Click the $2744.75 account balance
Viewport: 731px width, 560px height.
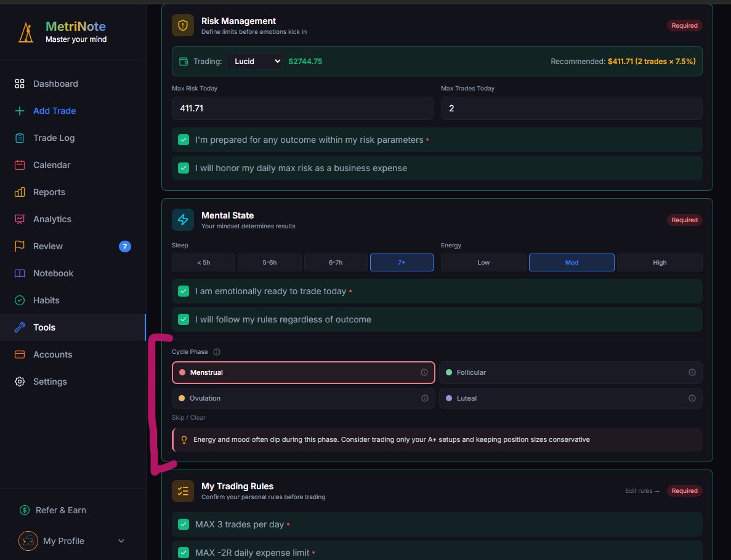(x=305, y=62)
